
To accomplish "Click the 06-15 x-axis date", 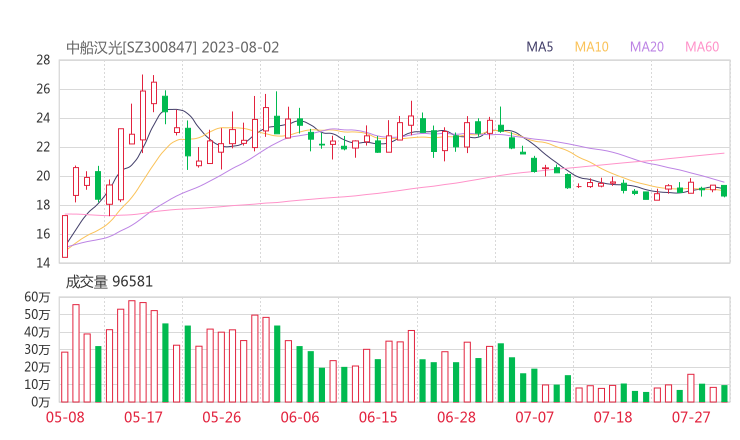I will pos(378,417).
